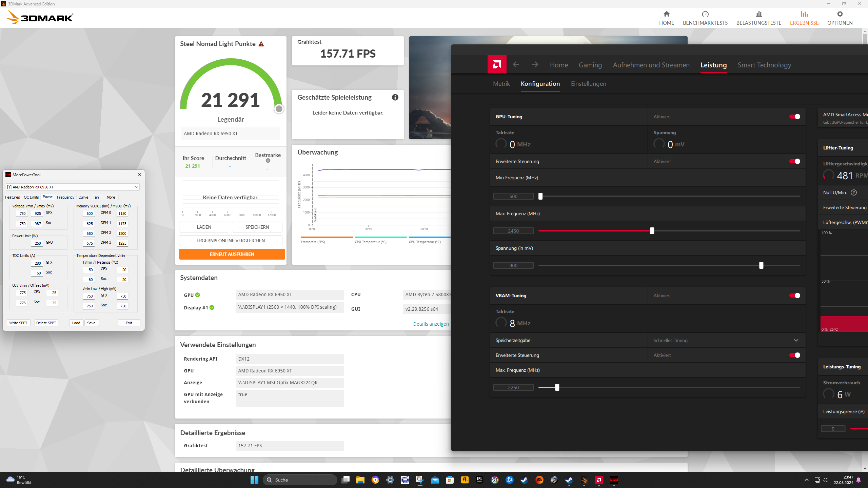Click the Details anzeigen link

tap(431, 324)
